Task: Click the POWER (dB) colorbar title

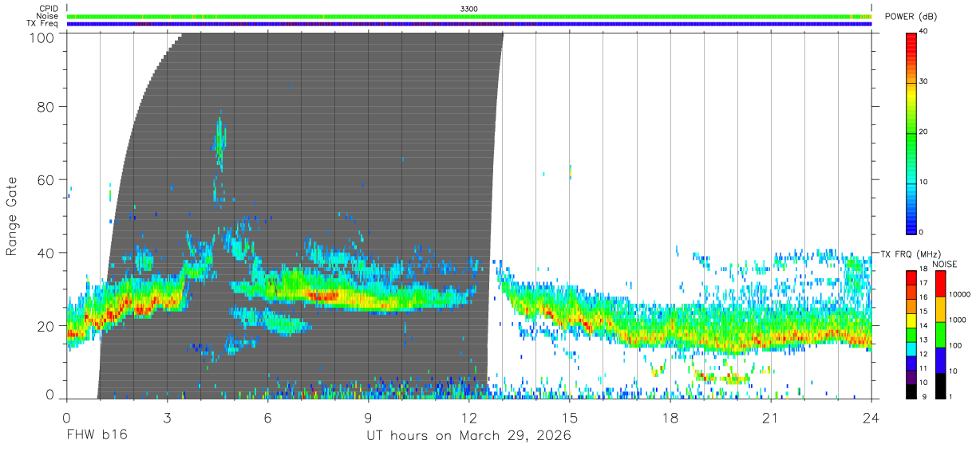Action: tap(911, 17)
